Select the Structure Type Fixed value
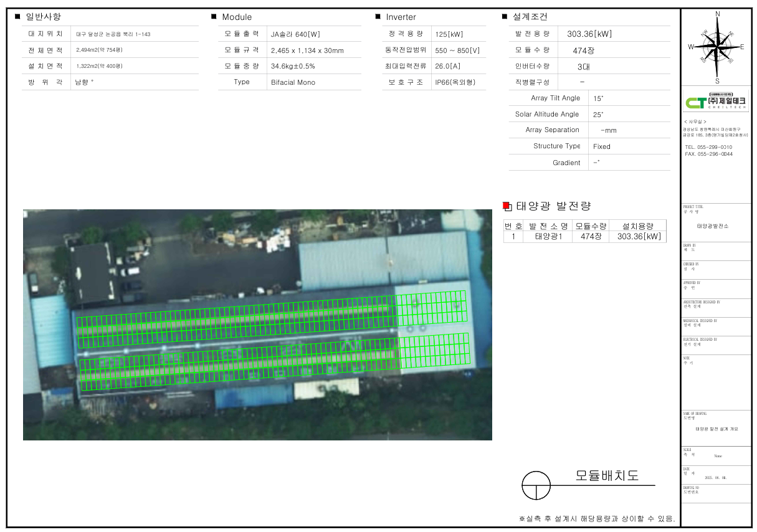The image size is (757, 532). (x=602, y=146)
